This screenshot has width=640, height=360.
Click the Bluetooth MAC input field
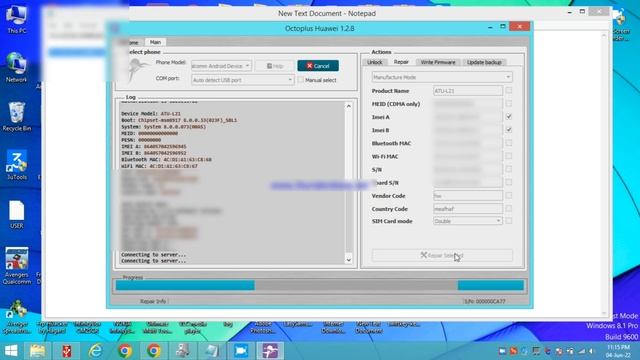click(x=468, y=143)
